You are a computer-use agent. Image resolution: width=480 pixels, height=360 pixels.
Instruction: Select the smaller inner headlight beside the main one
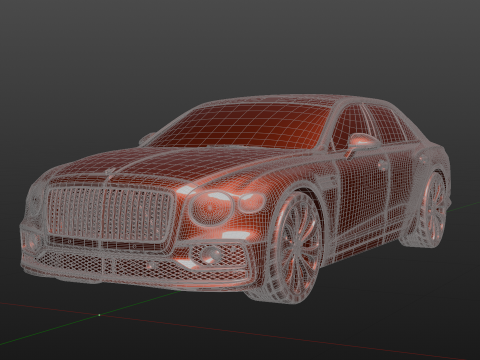(252, 203)
